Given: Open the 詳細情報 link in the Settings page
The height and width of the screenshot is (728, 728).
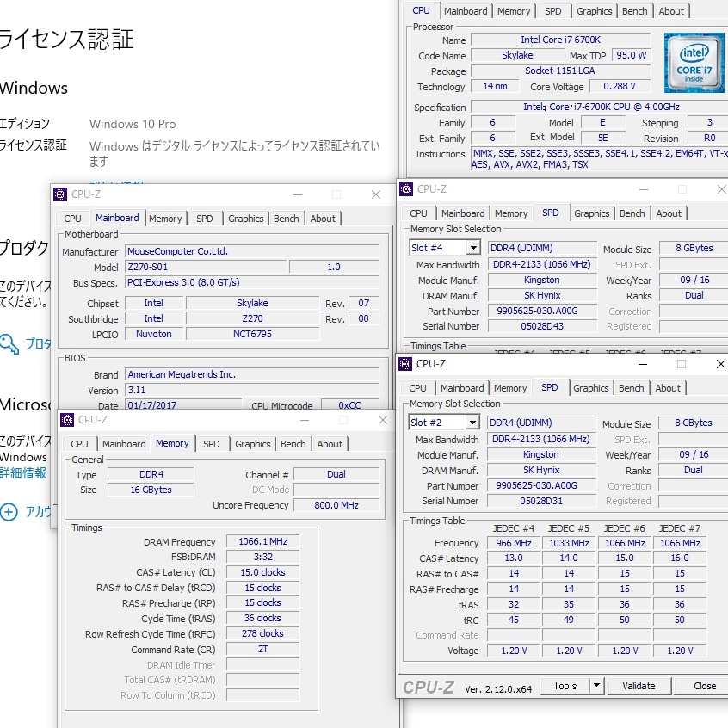Looking at the screenshot, I should click(22, 473).
